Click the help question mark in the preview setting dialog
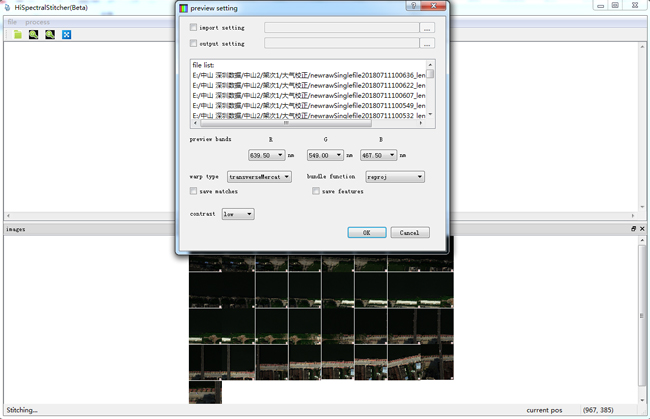 (x=413, y=6)
